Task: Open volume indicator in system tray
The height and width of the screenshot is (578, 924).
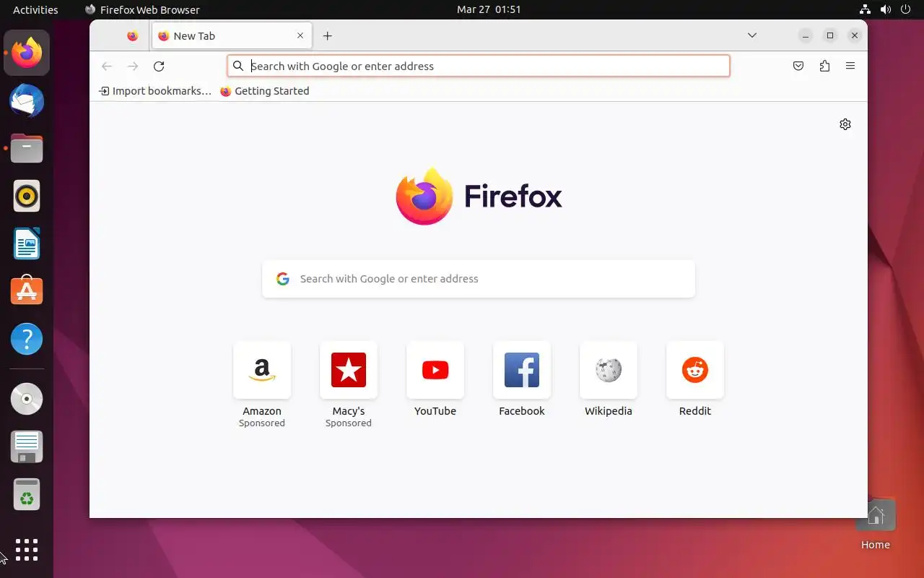Action: click(886, 9)
